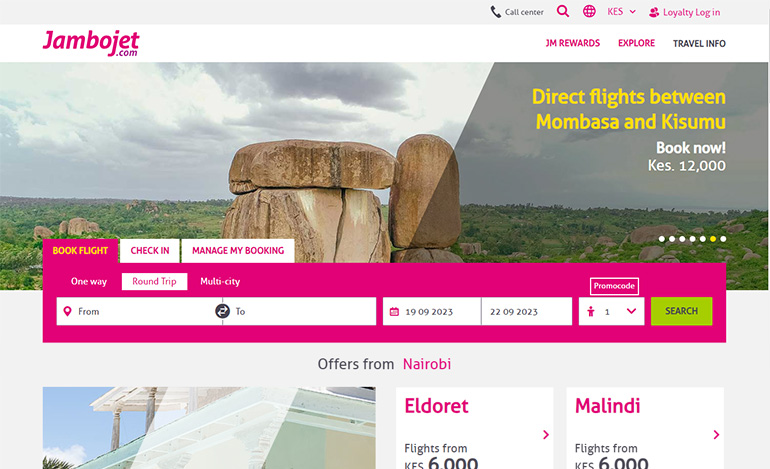This screenshot has height=469, width=770.
Task: Open the JM REWARDS menu
Action: [x=573, y=43]
